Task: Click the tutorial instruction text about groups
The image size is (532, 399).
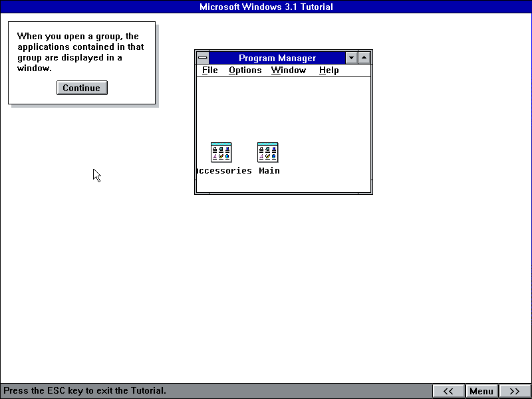Action: 80,52
